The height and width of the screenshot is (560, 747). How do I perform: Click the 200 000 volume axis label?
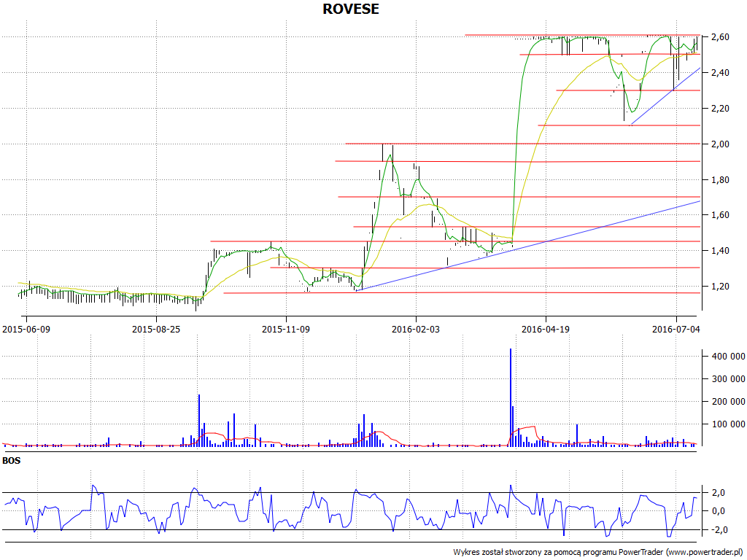(729, 402)
